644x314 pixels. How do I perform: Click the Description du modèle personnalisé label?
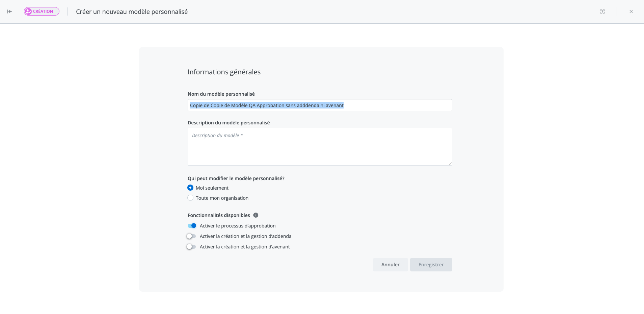coord(229,123)
